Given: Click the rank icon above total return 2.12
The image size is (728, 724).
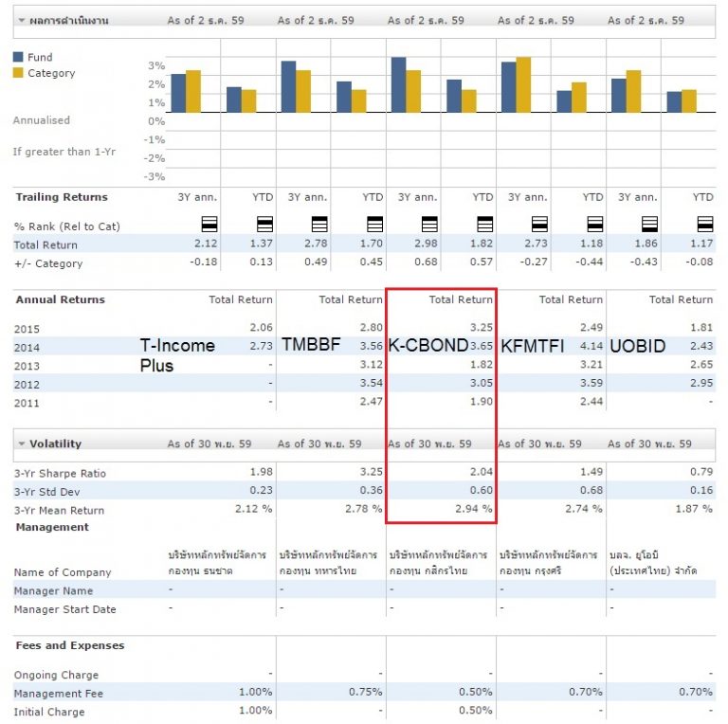Looking at the screenshot, I should pos(209,225).
